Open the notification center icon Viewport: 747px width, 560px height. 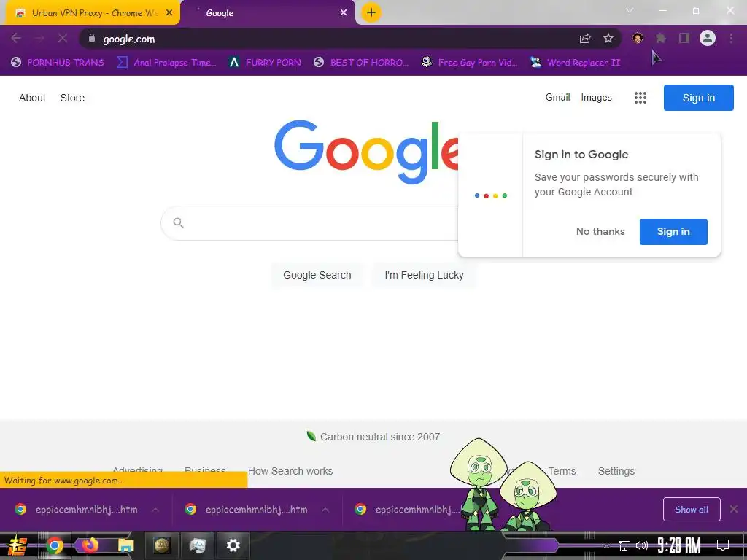pyautogui.click(x=723, y=545)
